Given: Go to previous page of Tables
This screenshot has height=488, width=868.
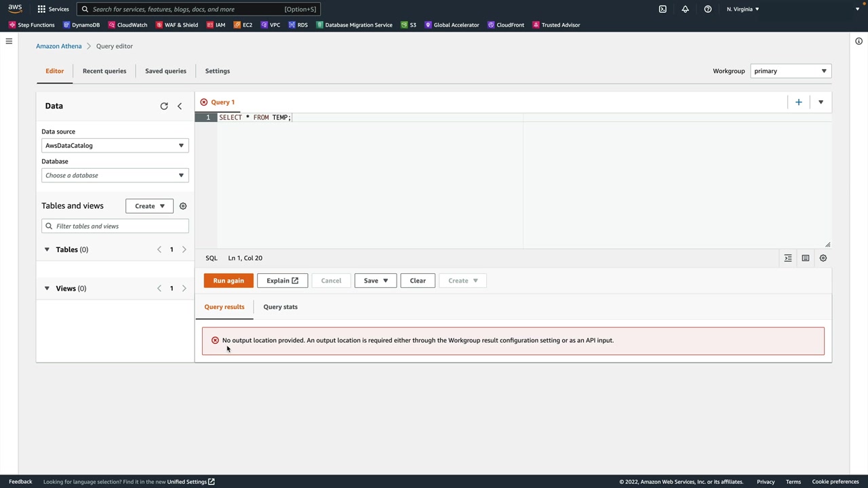Looking at the screenshot, I should point(159,249).
